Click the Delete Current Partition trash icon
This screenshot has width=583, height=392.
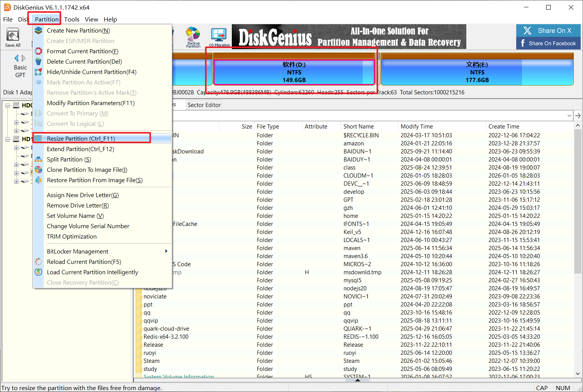pos(38,62)
